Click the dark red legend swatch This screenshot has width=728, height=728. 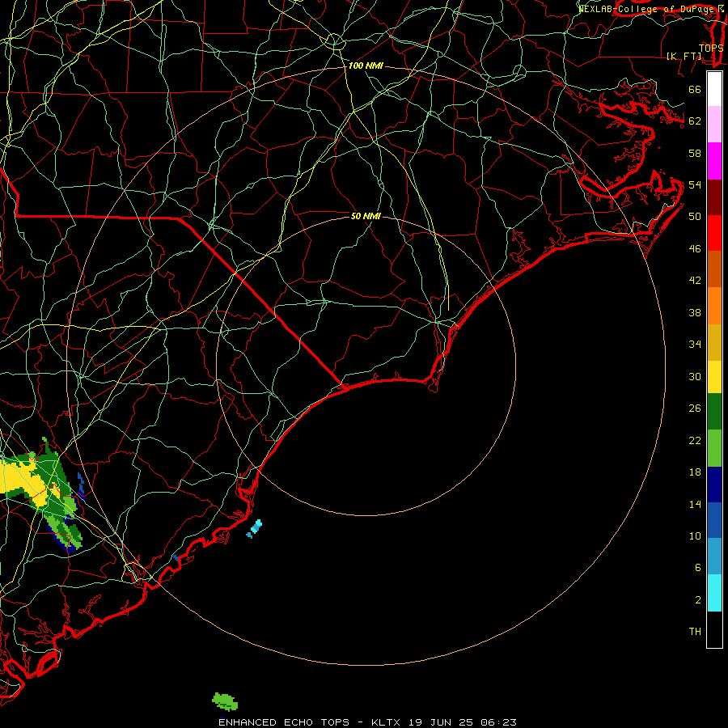click(x=714, y=197)
